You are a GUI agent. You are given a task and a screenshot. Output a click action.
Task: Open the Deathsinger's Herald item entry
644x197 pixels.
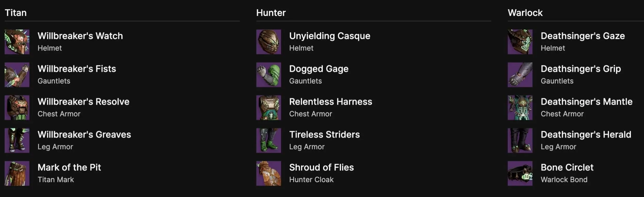[x=586, y=134]
